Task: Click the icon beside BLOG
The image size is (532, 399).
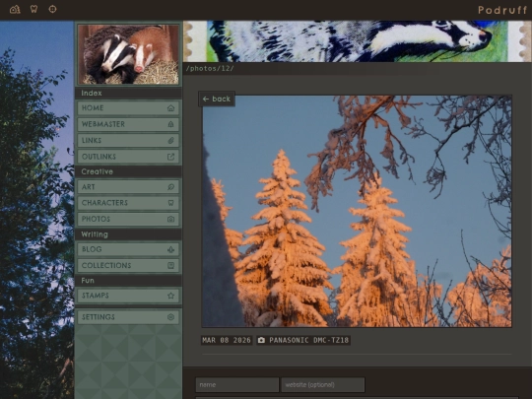Action: (171, 249)
